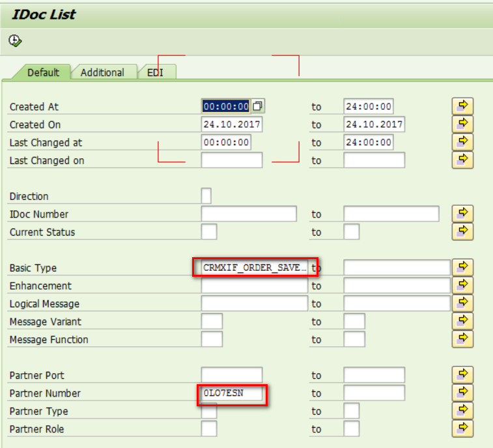Viewport: 493px width, 448px height.
Task: Select the Default tab
Action: [x=43, y=73]
